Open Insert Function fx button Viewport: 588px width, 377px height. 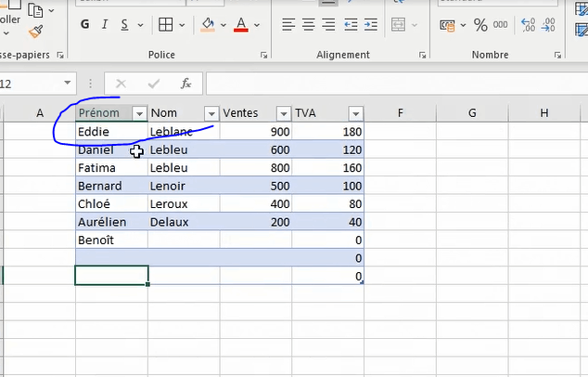coord(186,84)
